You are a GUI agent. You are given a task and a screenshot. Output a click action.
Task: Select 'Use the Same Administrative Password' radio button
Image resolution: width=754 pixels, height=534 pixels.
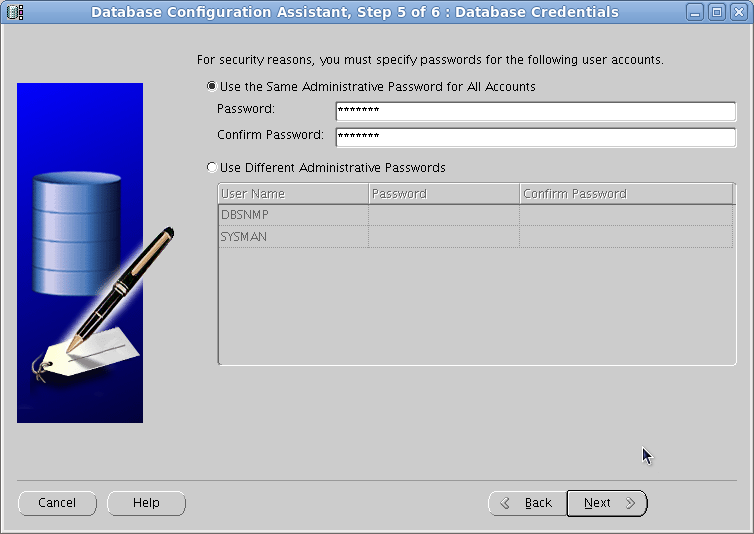[x=212, y=87]
